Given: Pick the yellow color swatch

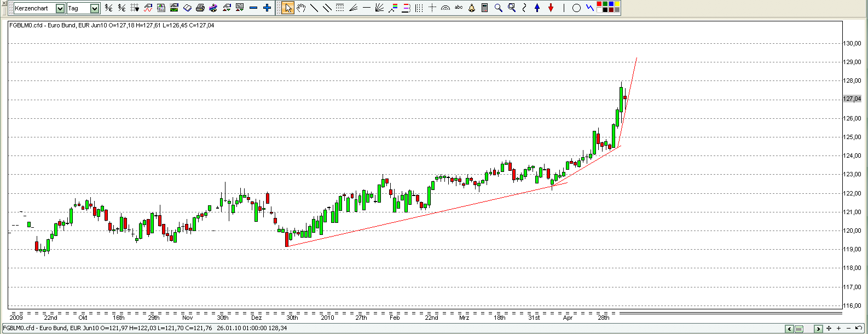Looking at the screenshot, I should point(617,4).
